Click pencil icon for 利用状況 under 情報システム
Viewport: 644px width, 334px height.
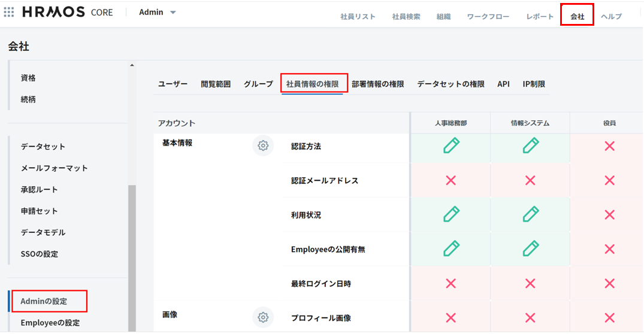tap(530, 214)
